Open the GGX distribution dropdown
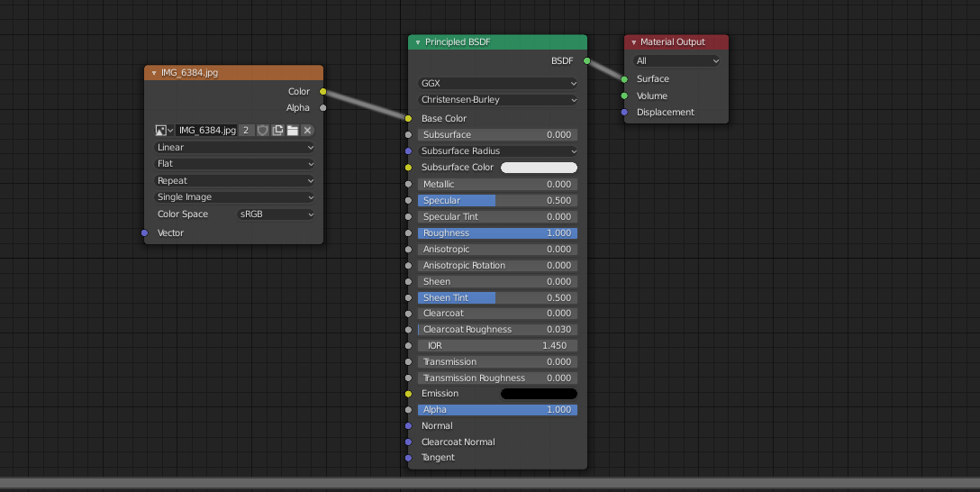 498,84
